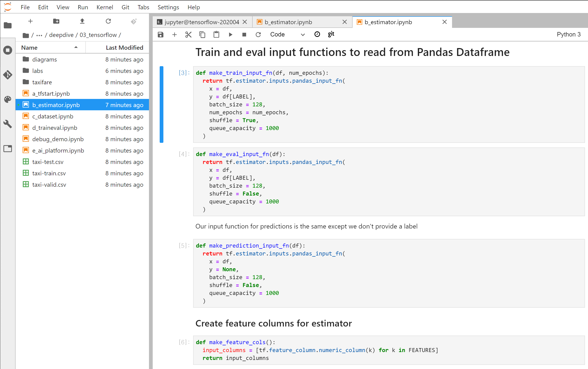
Task: Open taxi-train.csv in file list
Action: [x=49, y=173]
